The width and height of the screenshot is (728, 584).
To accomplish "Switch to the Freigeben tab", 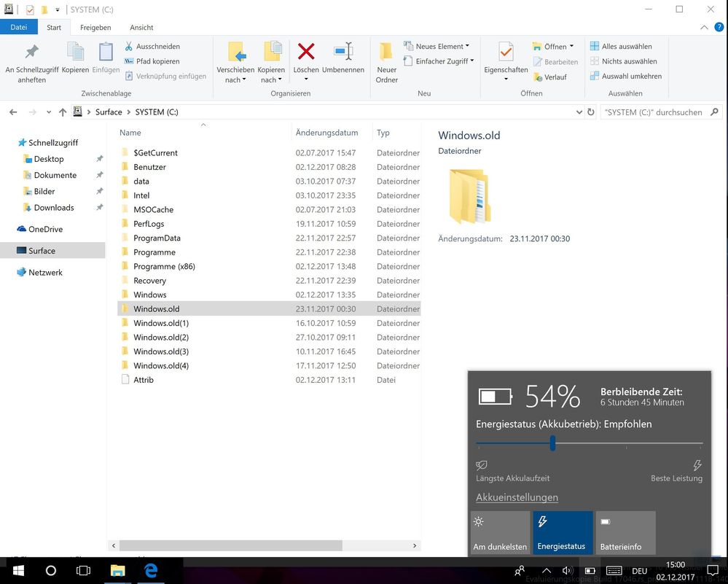I will [x=95, y=28].
